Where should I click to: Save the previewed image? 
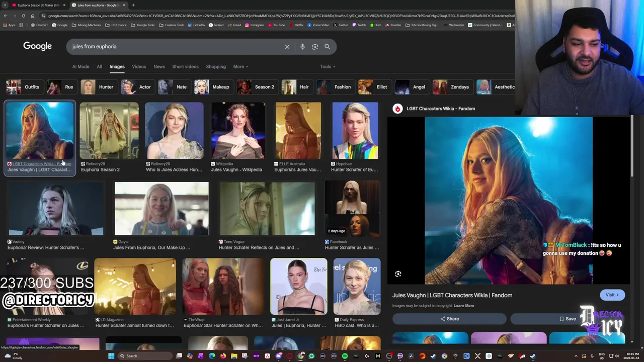click(x=568, y=319)
